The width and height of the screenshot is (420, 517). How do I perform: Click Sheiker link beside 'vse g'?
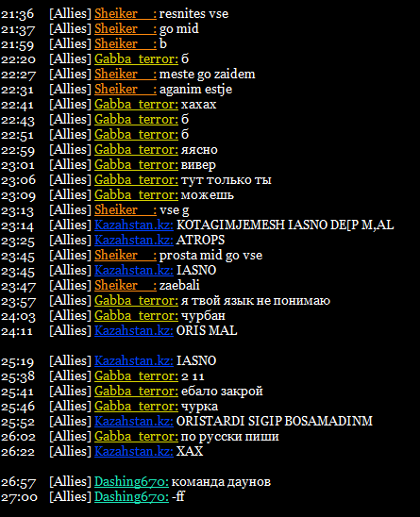click(x=126, y=210)
